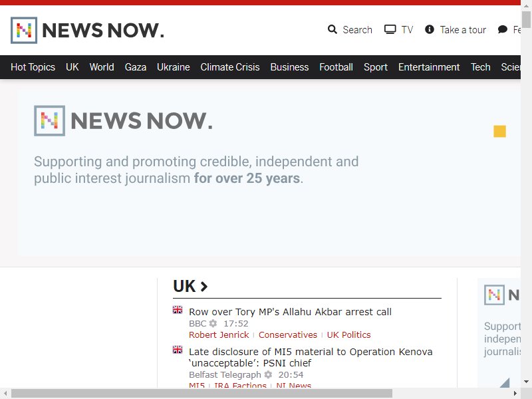Viewport: 532px width, 399px height.
Task: Select the Entertainment section
Action: (x=429, y=67)
